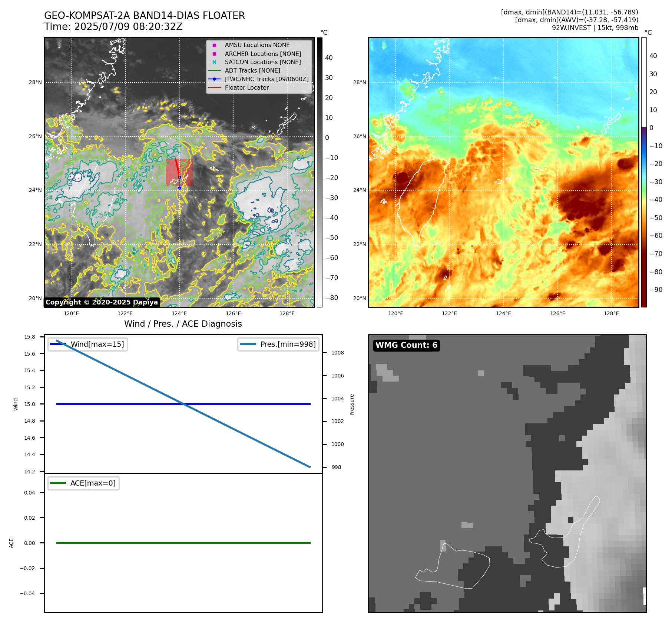The height and width of the screenshot is (626, 672).
Task: Click the '−90' tick on rainbow colorbar
Action: point(656,290)
